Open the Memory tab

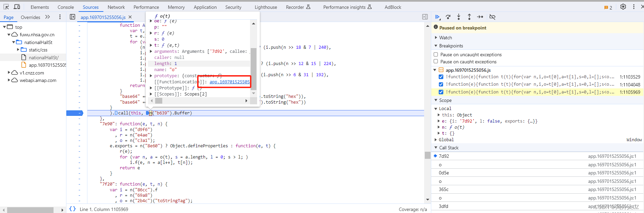[176, 7]
